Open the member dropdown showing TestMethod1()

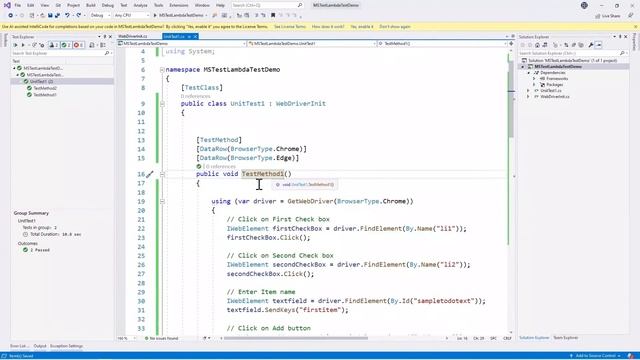click(x=442, y=43)
